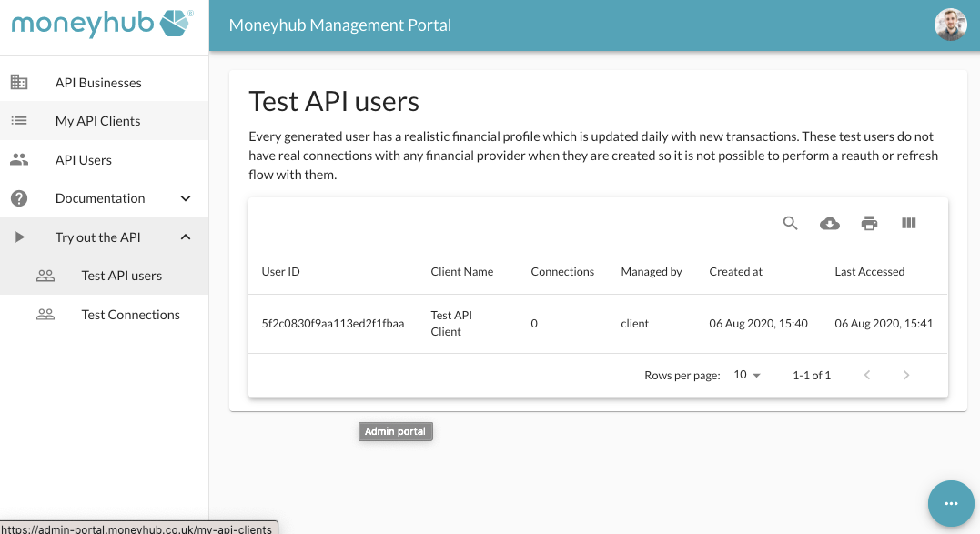
Task: Sort by Client Name column header
Action: [462, 272]
